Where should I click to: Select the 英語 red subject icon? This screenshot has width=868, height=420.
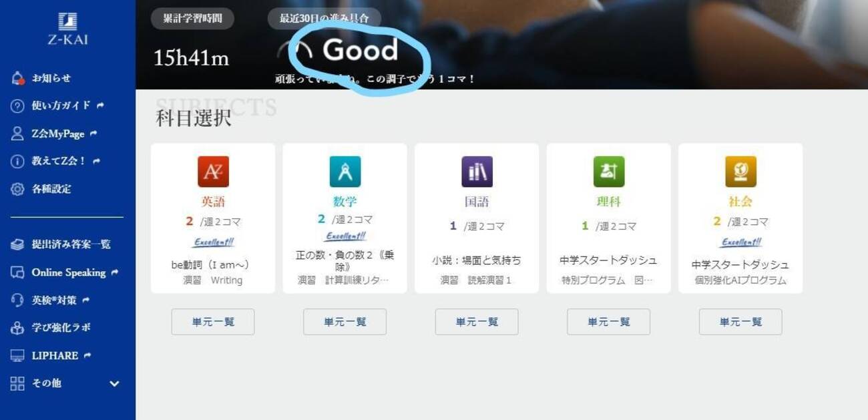213,172
